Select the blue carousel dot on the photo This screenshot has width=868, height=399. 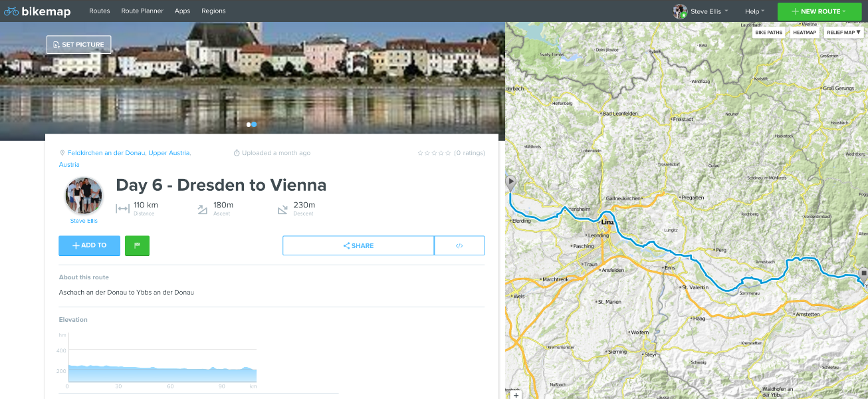[254, 124]
